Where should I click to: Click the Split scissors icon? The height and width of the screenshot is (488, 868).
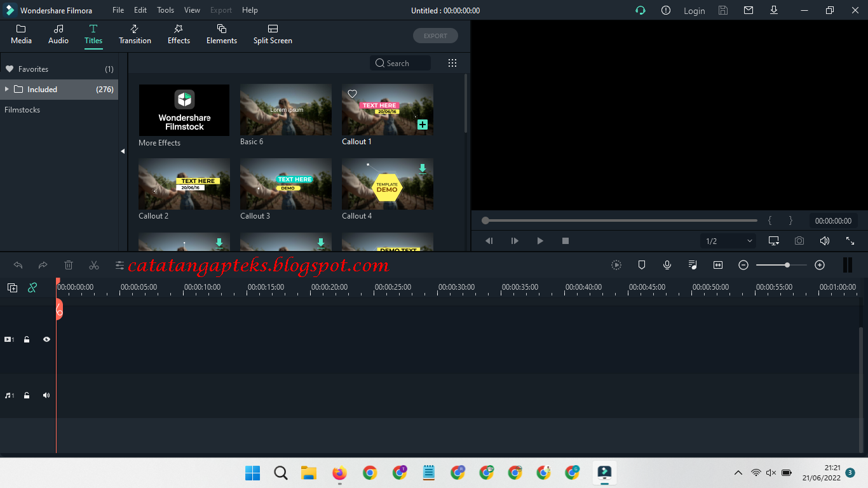[94, 265]
